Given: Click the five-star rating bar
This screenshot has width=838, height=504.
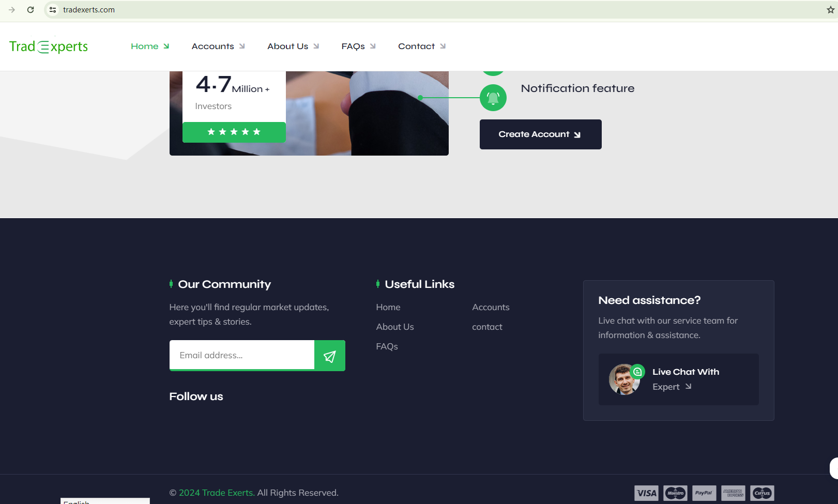Looking at the screenshot, I should 234,132.
